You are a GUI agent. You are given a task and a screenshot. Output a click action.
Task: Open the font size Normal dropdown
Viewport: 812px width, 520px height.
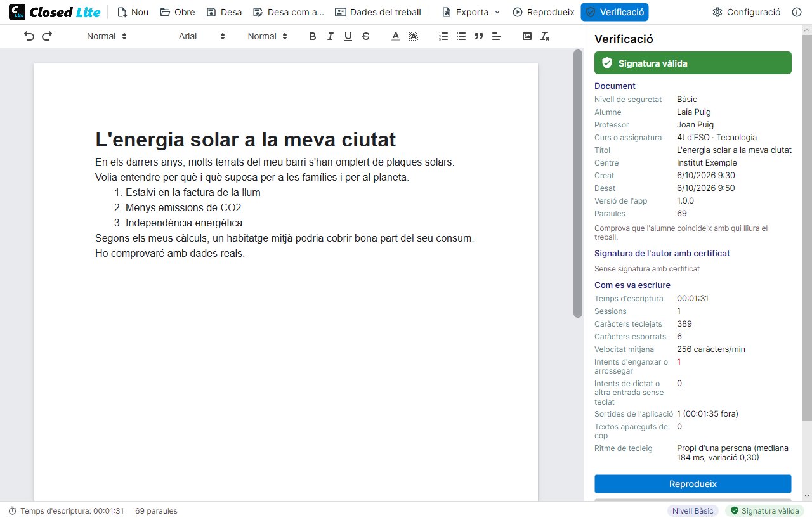click(x=267, y=36)
